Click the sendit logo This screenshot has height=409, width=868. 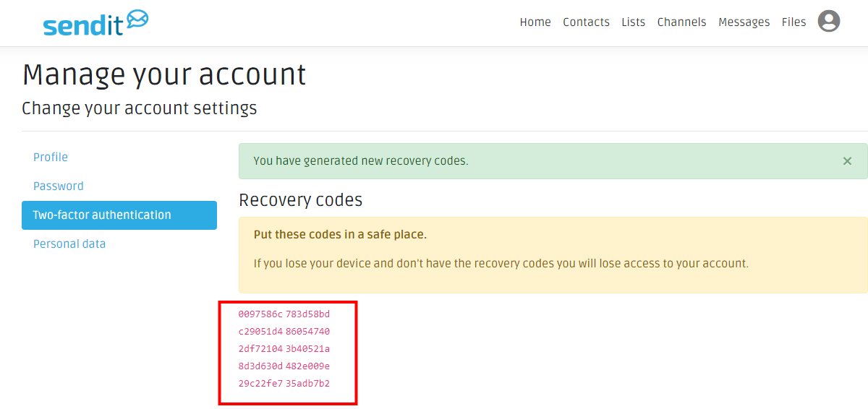pos(95,22)
